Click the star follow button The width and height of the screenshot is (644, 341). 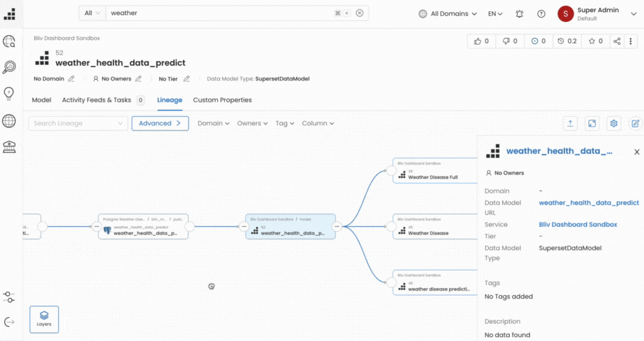point(595,41)
